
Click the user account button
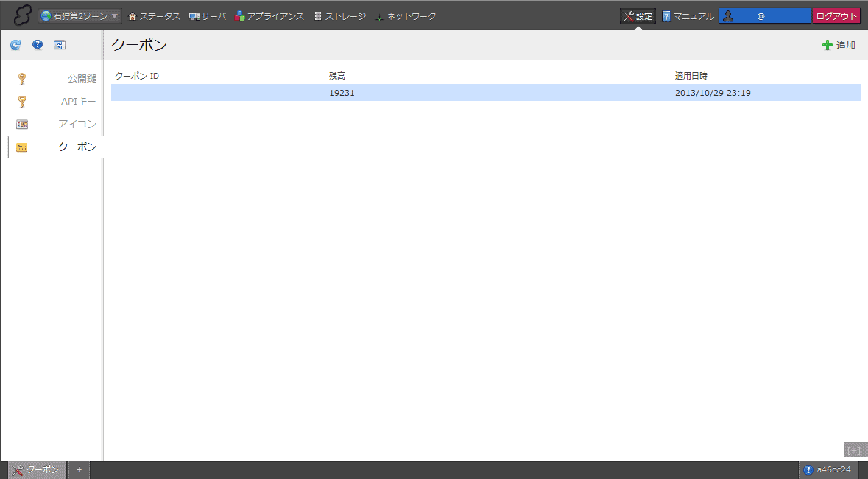[764, 16]
